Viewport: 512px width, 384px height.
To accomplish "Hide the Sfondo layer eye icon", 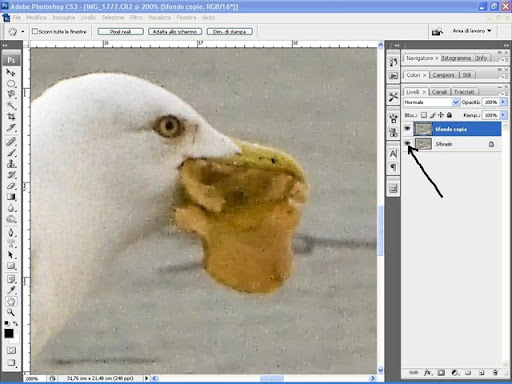I will (x=407, y=143).
